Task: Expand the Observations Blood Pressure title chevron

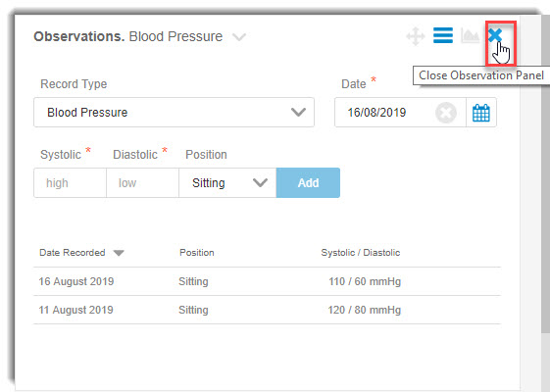Action: (239, 37)
